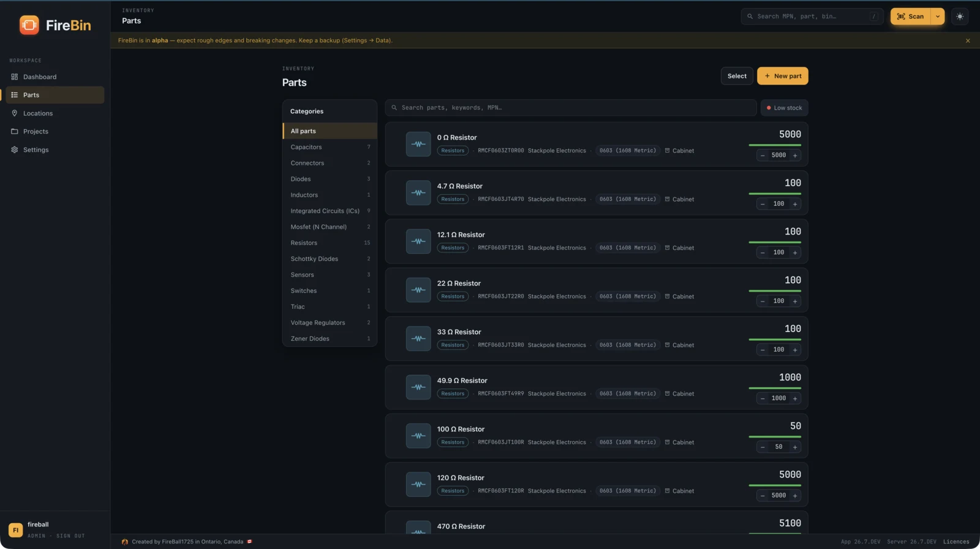Click Cabinet location icon on 49.9 Ω Resistor
The height and width of the screenshot is (549, 980).
click(667, 393)
